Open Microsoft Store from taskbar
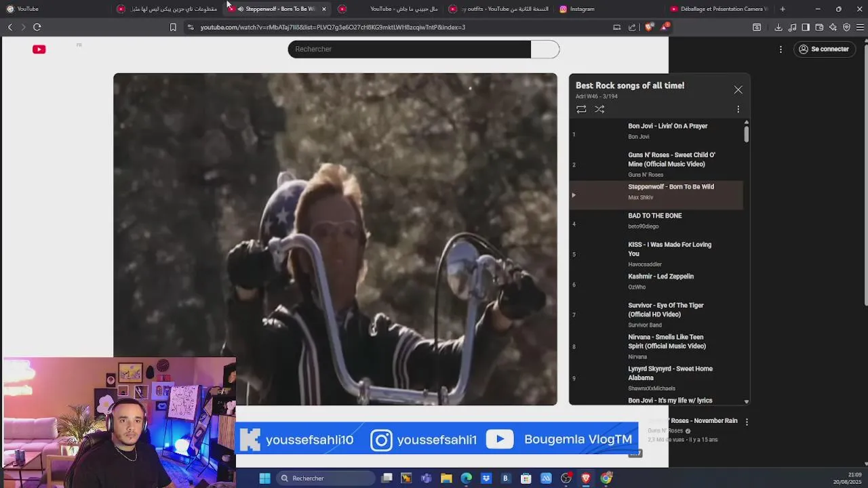The image size is (868, 488). [x=526, y=478]
